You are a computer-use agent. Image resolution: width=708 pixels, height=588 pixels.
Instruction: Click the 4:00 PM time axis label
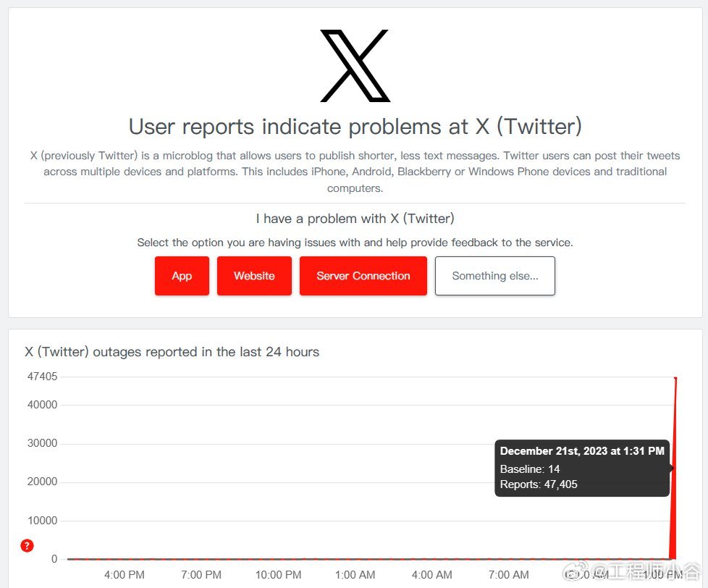(125, 575)
